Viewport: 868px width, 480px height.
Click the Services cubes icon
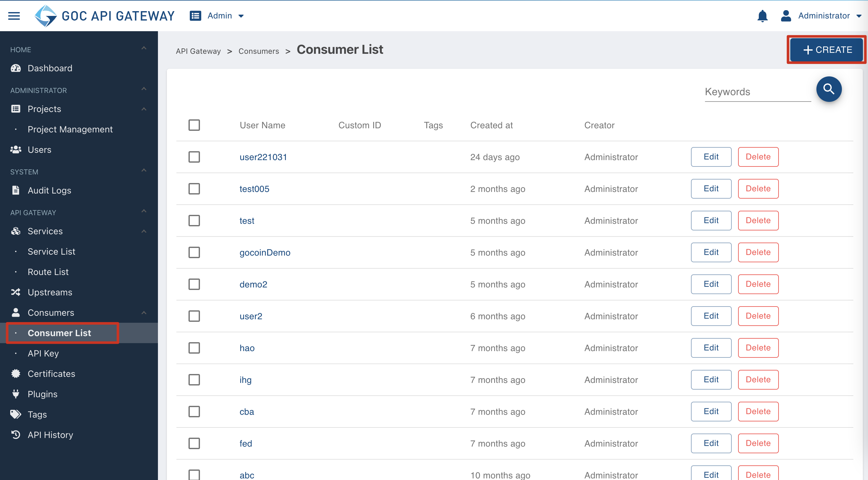pos(16,231)
